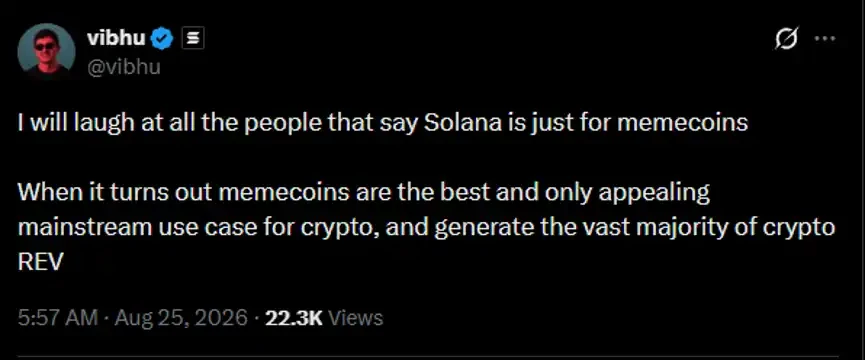Click the Aug 25, 2026 date

178,318
